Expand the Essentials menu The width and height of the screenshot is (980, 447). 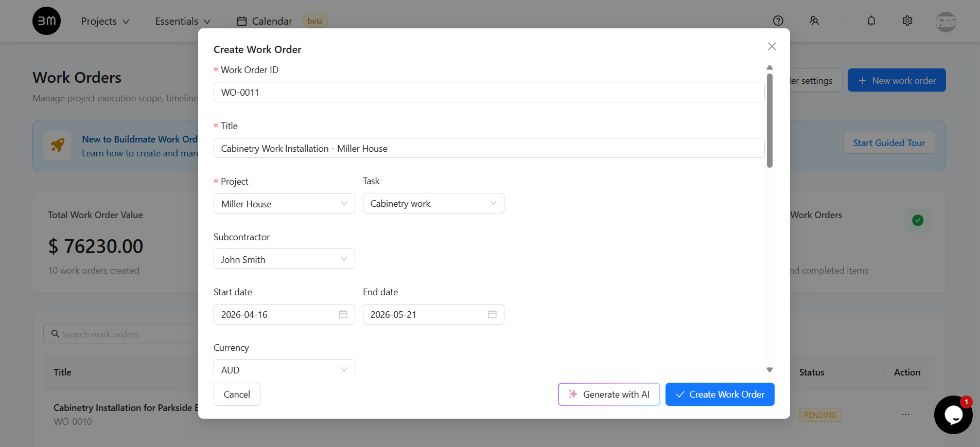coord(183,21)
